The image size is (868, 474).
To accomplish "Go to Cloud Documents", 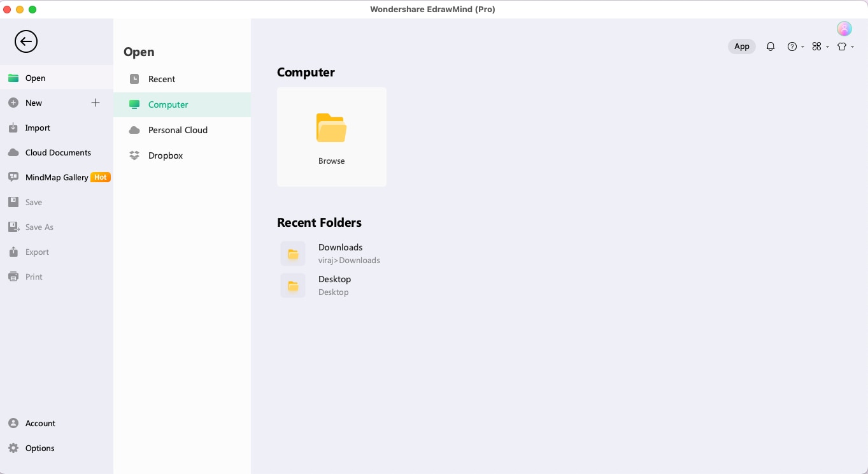I will (x=57, y=153).
